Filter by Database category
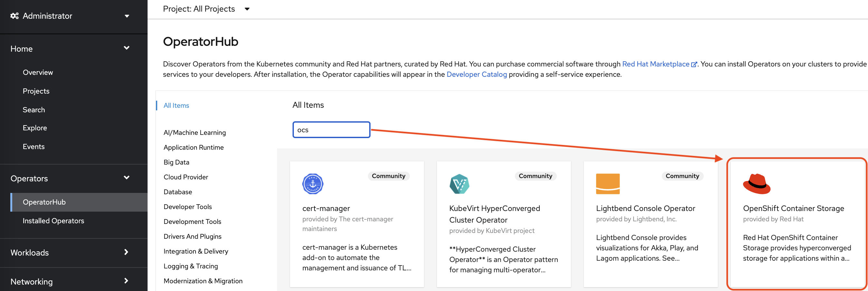The height and width of the screenshot is (291, 868). [x=178, y=192]
